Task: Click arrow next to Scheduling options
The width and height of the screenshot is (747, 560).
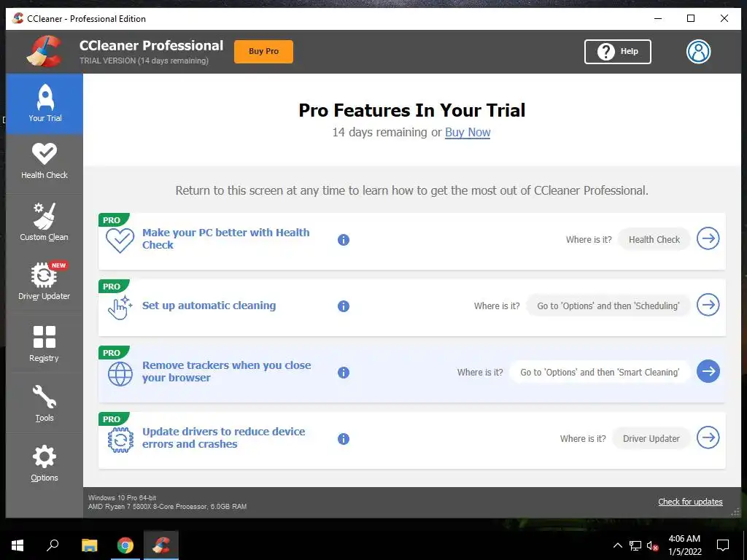Action: (708, 305)
